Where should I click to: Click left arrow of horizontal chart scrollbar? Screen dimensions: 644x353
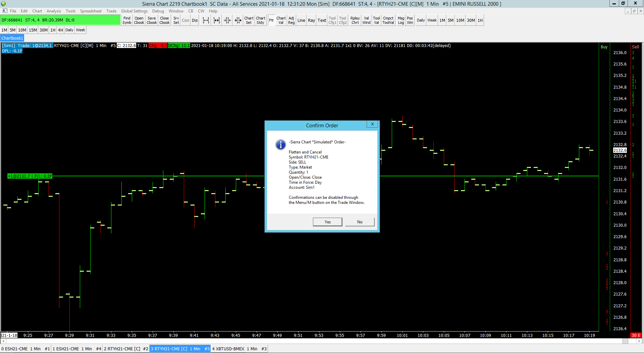(x=3, y=341)
